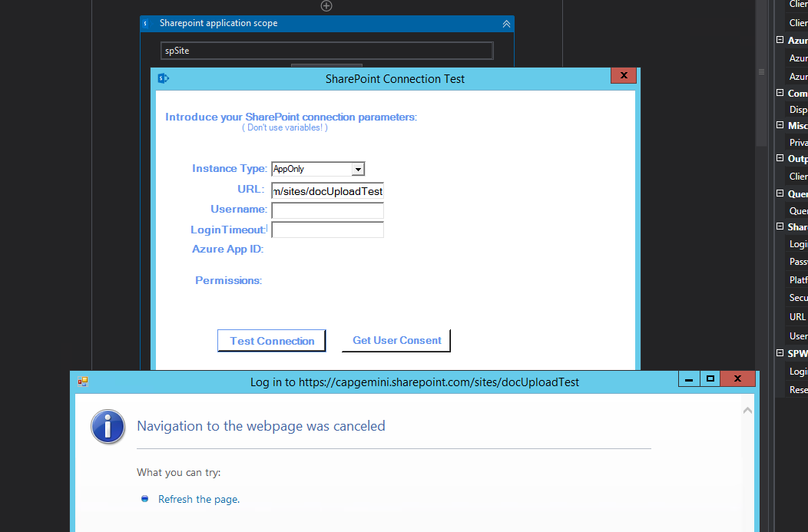Image resolution: width=808 pixels, height=532 pixels.
Task: Click the LoginTimeout input field
Action: tap(328, 230)
